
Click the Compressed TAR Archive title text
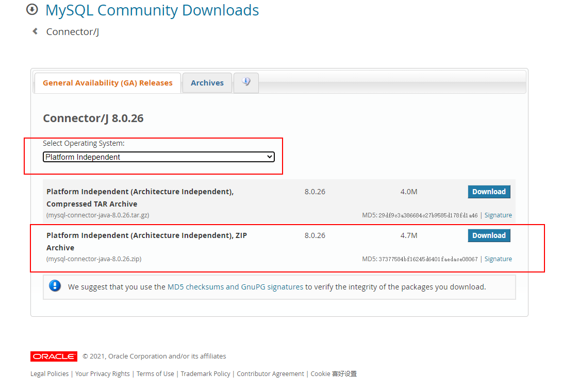coord(140,198)
